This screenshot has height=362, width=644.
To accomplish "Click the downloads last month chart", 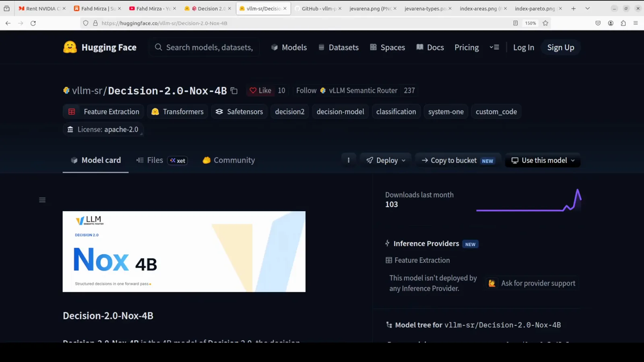I will (528, 200).
